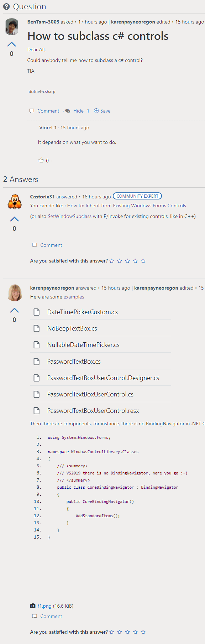Rate Castorix31's answer with the fifth star

143,261
